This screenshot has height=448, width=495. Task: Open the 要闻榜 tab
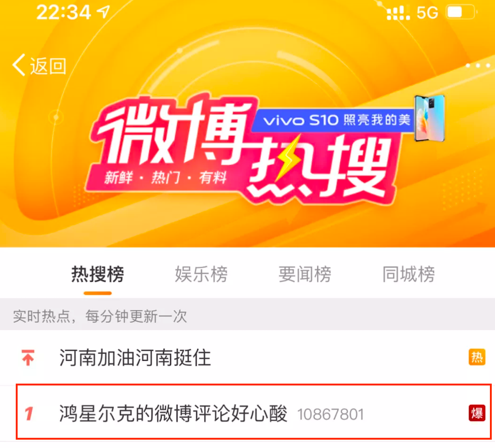(305, 274)
